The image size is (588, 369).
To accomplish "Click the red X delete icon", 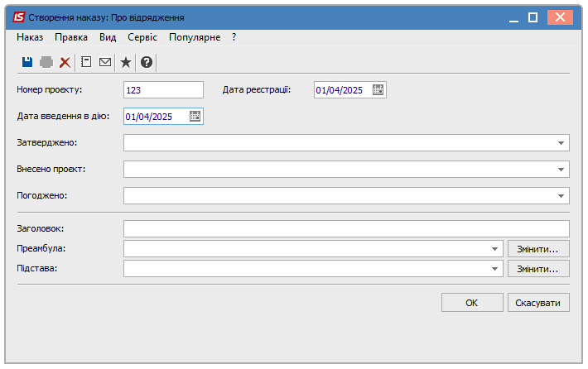I will tap(65, 62).
